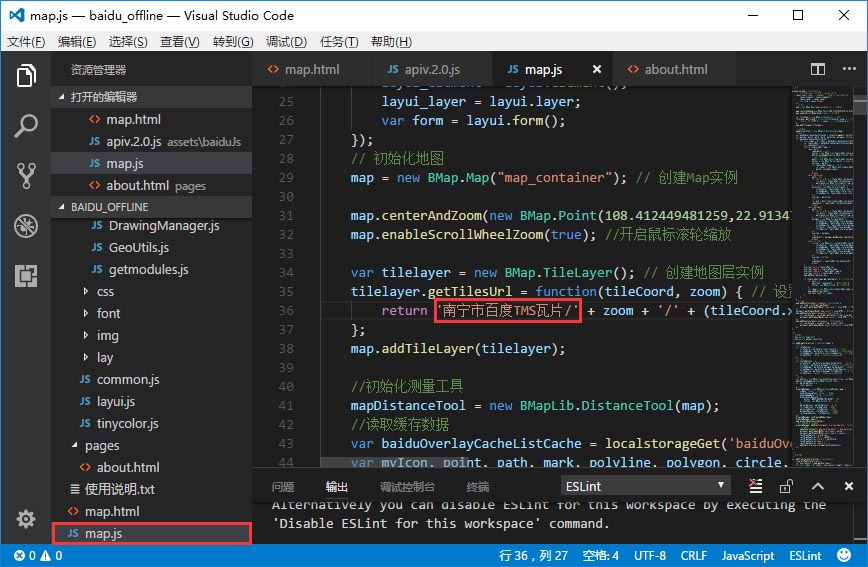The height and width of the screenshot is (567, 868).
Task: Open the Debug view in activity bar
Action: [x=26, y=226]
